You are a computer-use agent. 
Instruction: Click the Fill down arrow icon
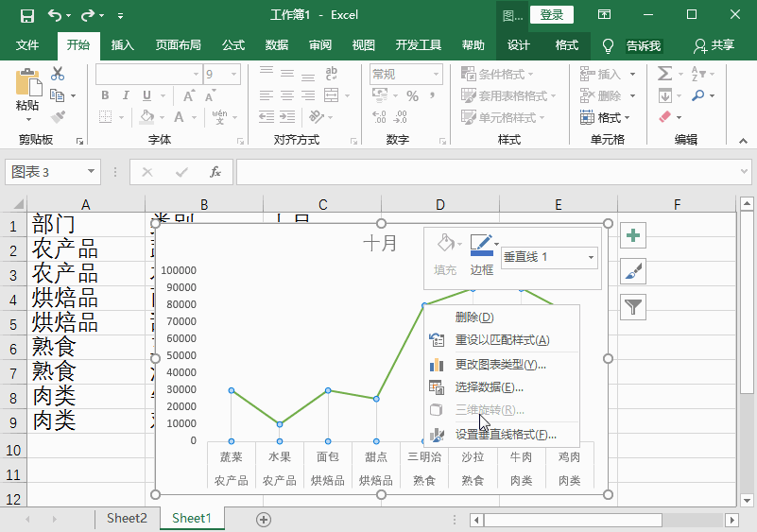click(x=664, y=95)
